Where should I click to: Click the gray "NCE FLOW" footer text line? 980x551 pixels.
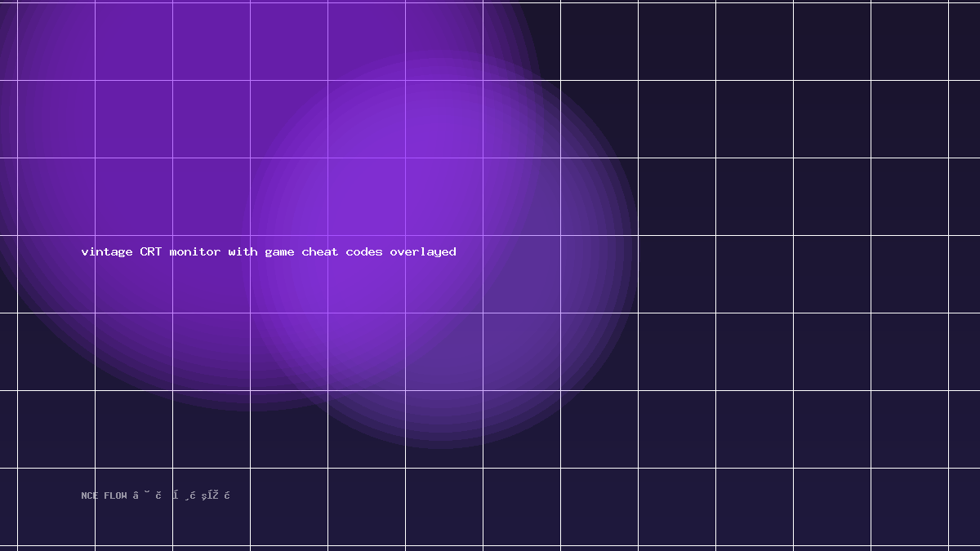(156, 495)
